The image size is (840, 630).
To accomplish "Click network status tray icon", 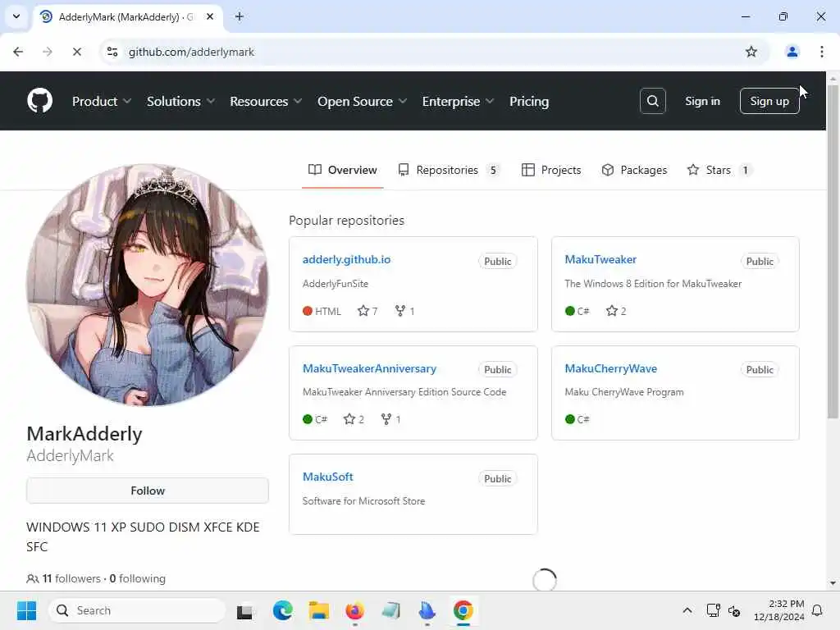I will tap(713, 610).
